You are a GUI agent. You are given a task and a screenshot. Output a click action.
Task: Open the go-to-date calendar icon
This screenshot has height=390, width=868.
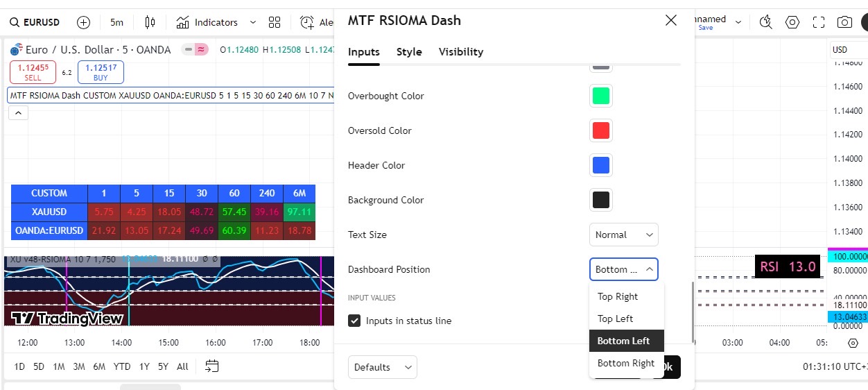pos(212,366)
